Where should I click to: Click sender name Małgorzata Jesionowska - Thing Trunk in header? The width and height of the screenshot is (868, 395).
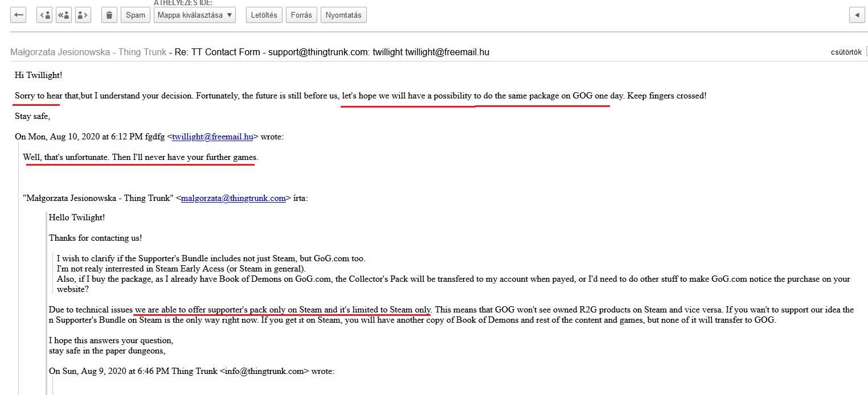88,52
